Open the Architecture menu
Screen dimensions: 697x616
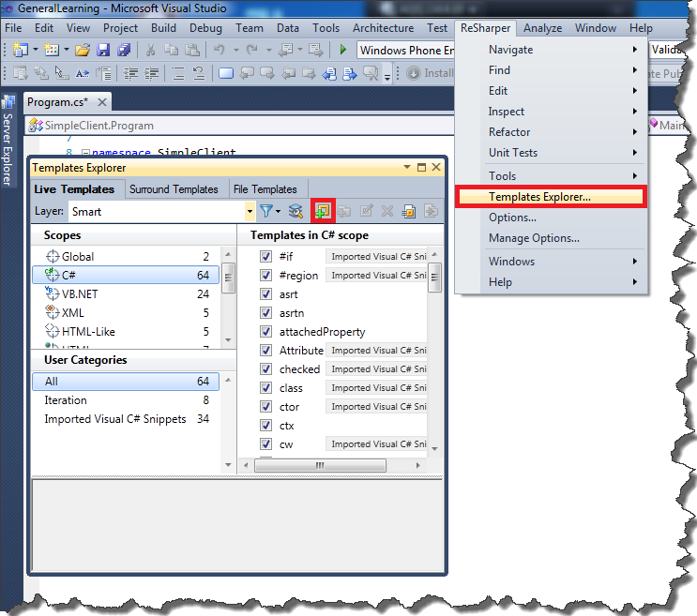click(383, 28)
